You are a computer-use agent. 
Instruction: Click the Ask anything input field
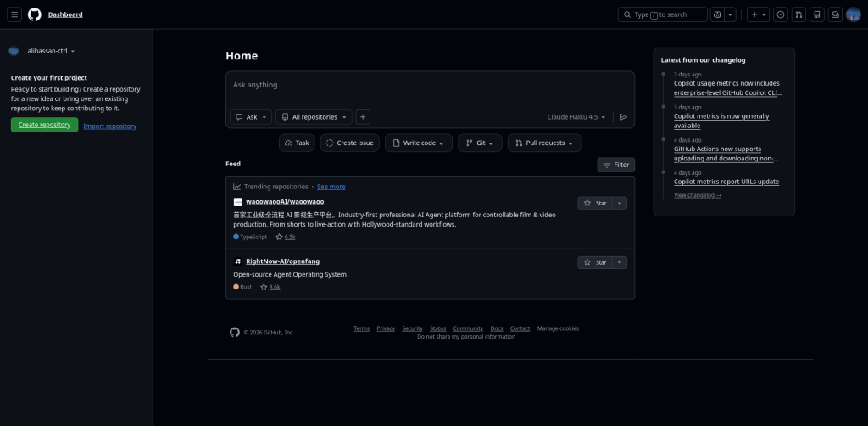(x=430, y=86)
